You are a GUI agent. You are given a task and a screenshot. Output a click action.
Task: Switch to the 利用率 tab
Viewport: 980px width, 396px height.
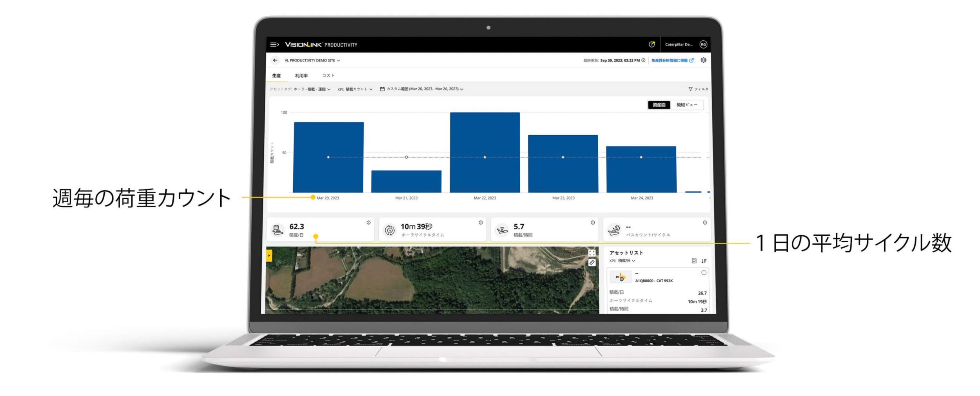(x=301, y=76)
